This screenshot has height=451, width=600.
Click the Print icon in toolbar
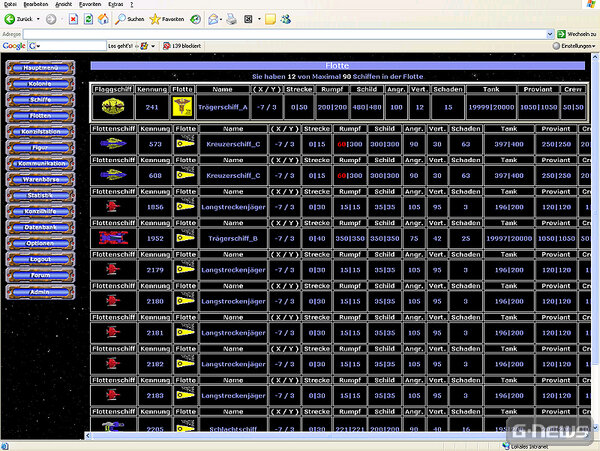pos(231,19)
